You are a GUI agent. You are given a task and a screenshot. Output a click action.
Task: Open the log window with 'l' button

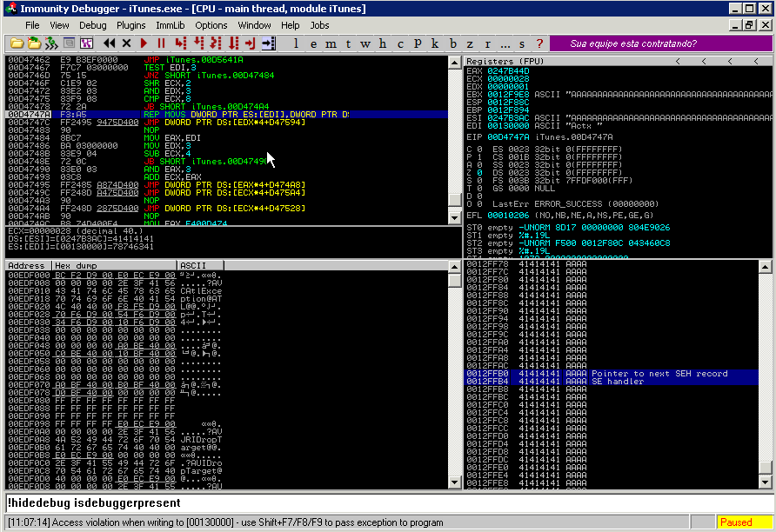296,43
